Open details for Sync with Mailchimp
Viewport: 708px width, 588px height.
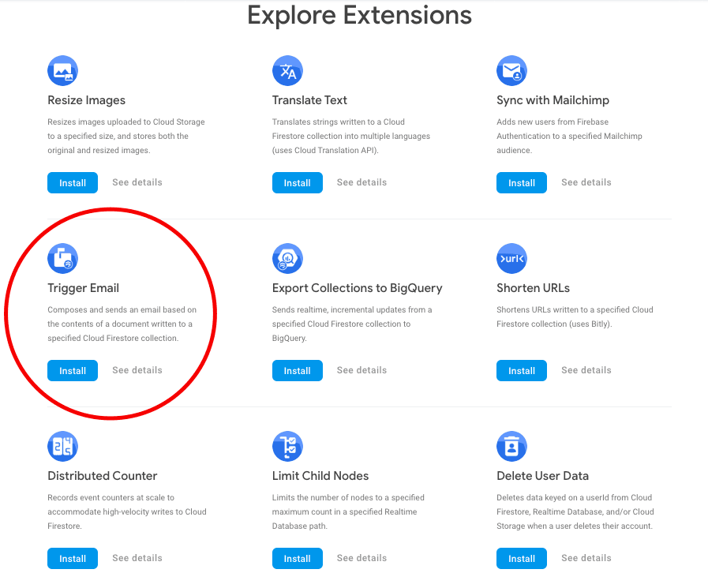coord(586,182)
